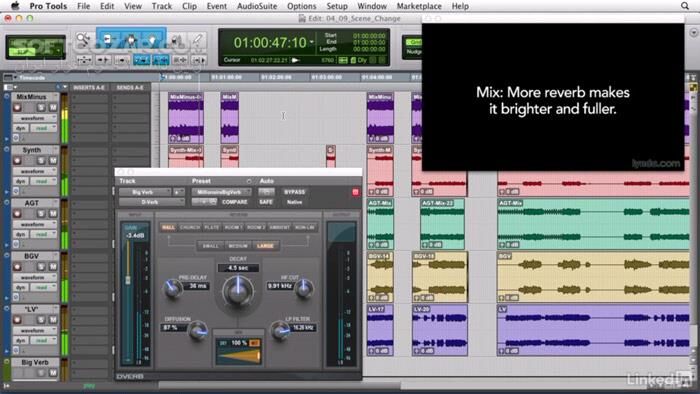Select the Scrubber speaker tool
This screenshot has width=700, height=394.
pyautogui.click(x=177, y=41)
